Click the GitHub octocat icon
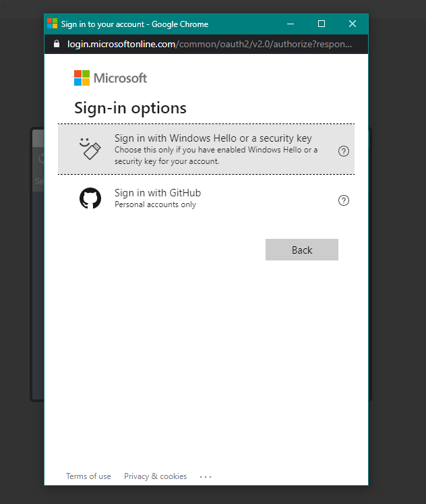The image size is (426, 504). (90, 198)
